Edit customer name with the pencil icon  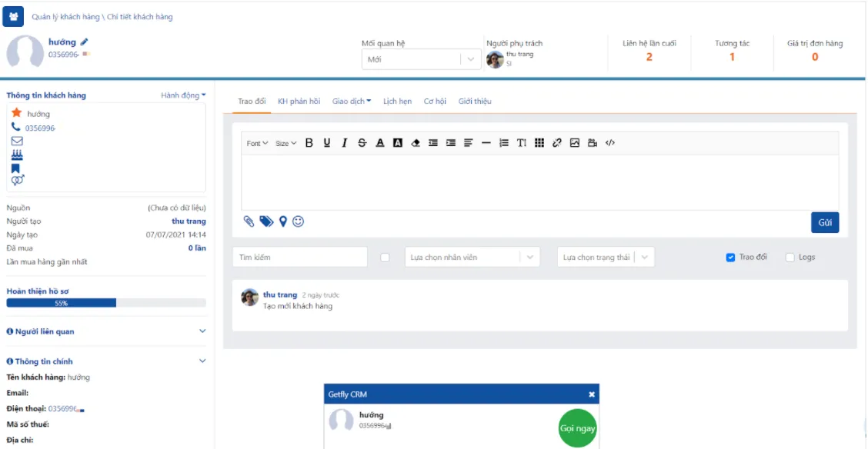pyautogui.click(x=84, y=42)
